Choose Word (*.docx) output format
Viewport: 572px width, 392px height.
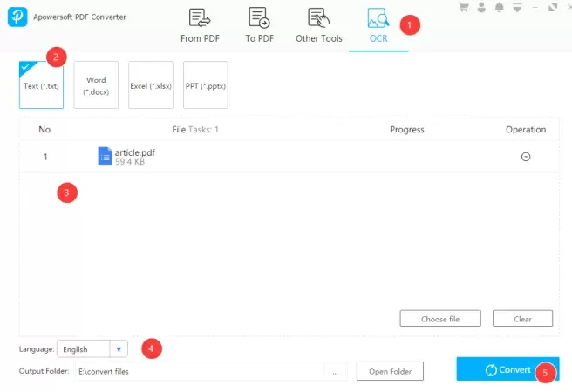coord(96,84)
